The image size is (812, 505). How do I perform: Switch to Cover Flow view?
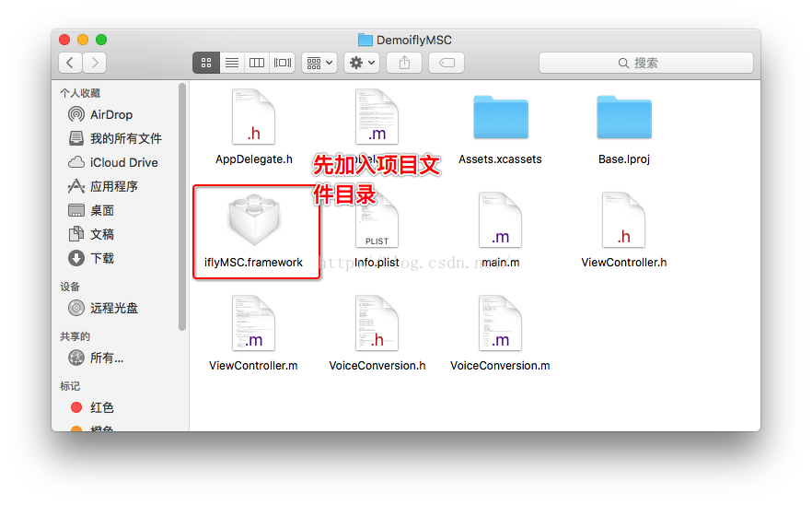coord(283,63)
